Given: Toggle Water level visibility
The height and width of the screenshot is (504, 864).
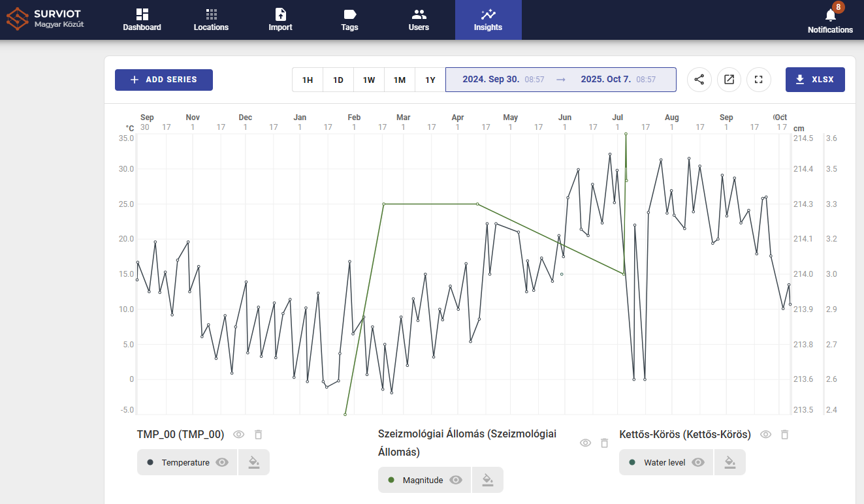Looking at the screenshot, I should tap(698, 462).
